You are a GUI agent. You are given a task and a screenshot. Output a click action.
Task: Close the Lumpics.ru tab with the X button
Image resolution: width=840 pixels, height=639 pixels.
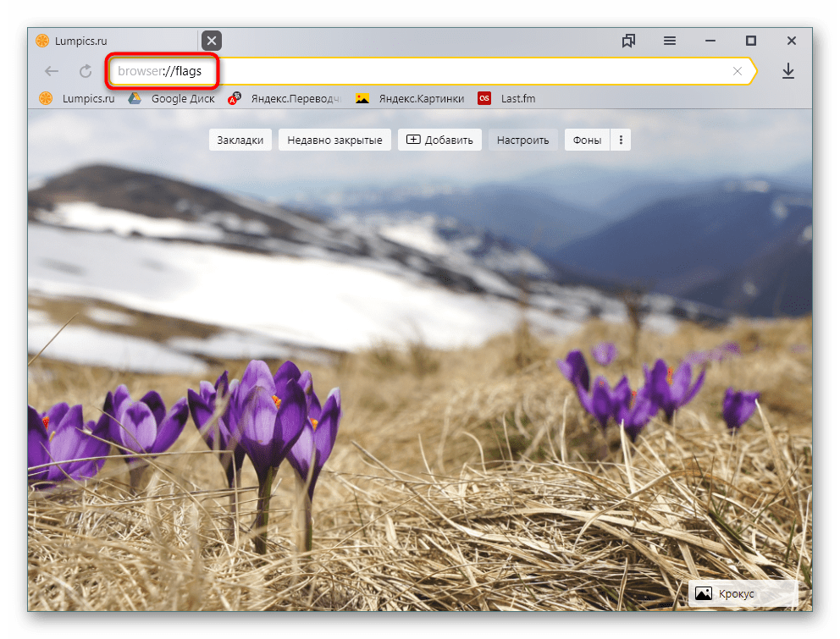(212, 41)
